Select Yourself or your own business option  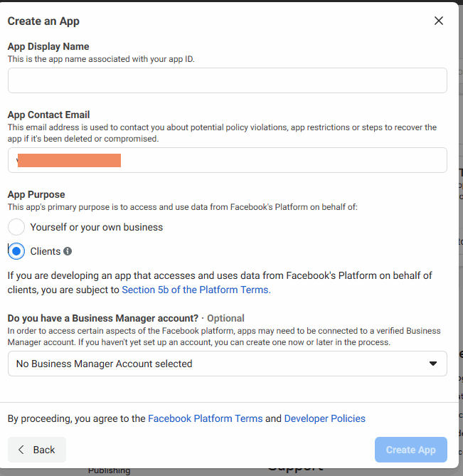pyautogui.click(x=16, y=227)
